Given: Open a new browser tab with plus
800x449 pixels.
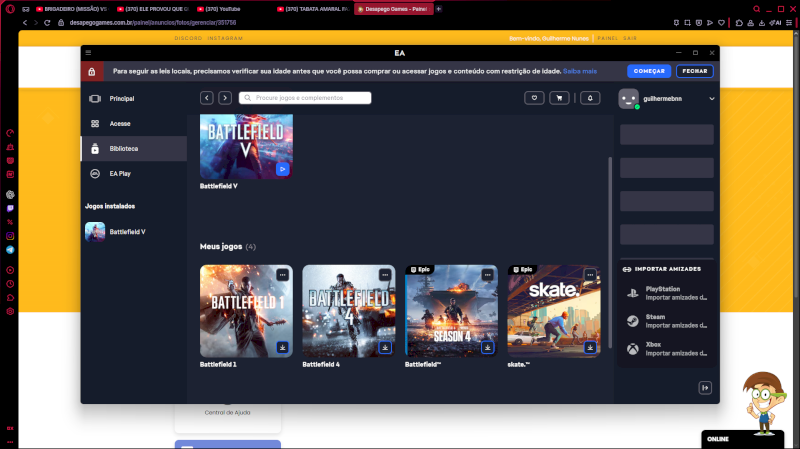Looking at the screenshot, I should [439, 9].
